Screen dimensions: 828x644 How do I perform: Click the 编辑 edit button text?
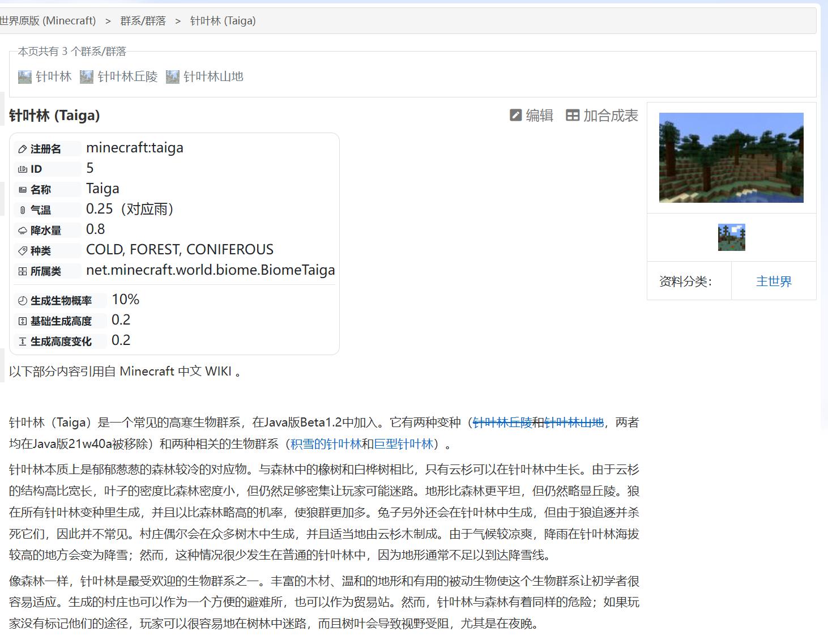[x=539, y=116]
